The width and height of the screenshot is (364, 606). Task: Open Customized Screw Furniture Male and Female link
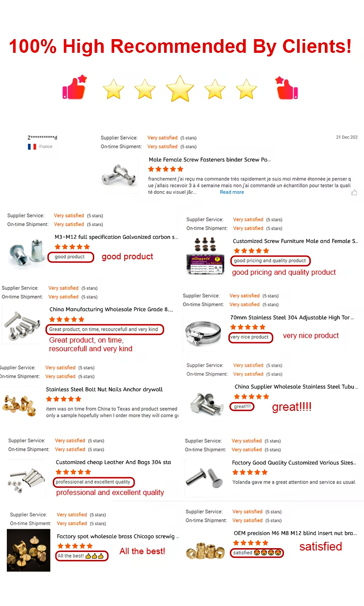point(295,241)
